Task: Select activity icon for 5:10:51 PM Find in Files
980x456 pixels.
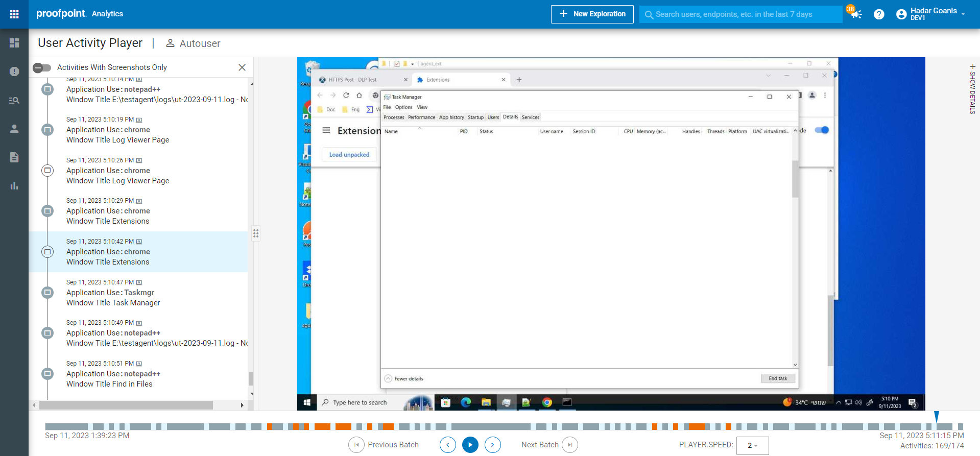Action: click(47, 374)
